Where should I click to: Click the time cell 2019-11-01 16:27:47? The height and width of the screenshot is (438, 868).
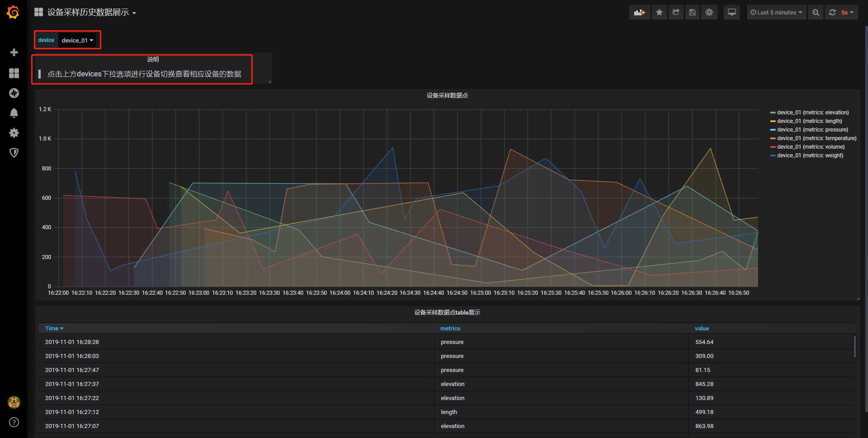(x=72, y=370)
